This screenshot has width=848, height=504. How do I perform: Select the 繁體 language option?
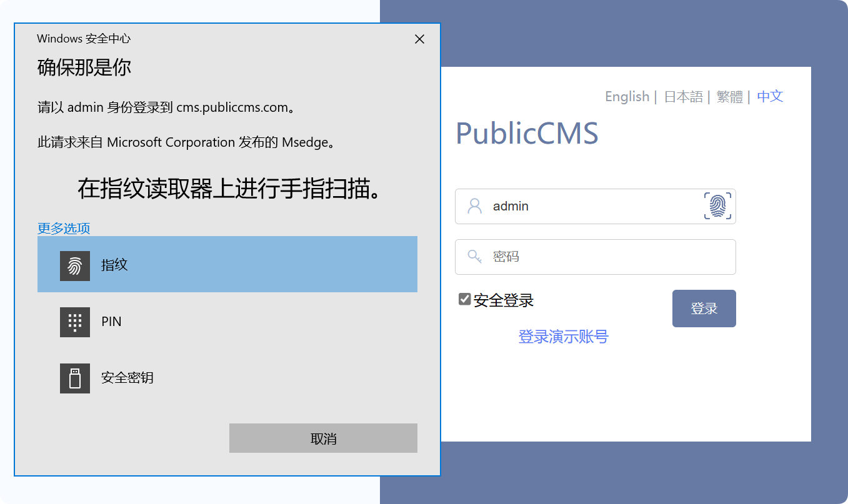tap(729, 96)
